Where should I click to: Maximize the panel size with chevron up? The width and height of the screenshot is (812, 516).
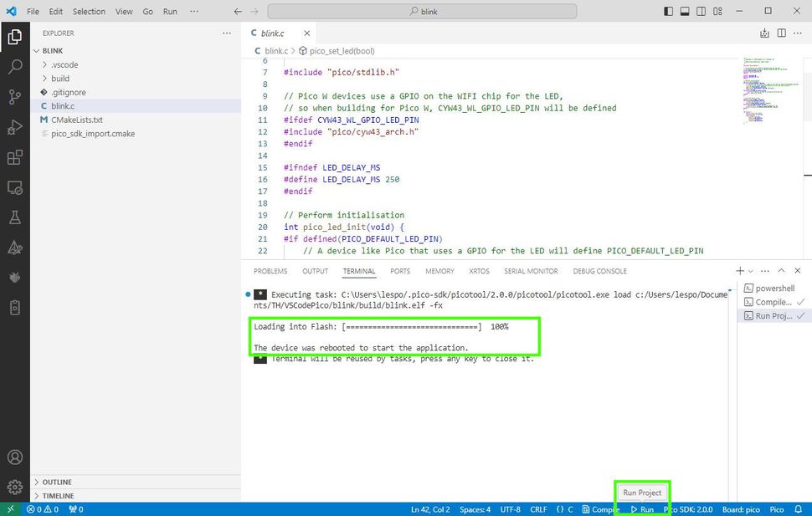[x=782, y=271]
